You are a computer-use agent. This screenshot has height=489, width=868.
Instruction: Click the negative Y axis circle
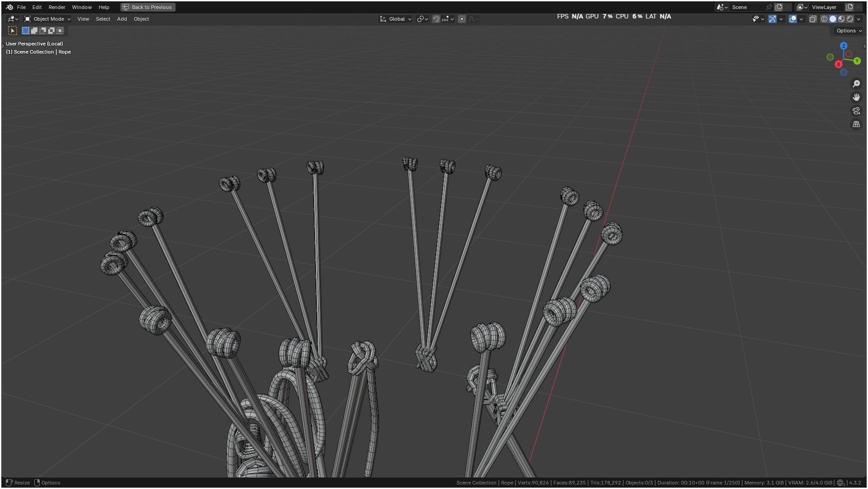tap(830, 57)
